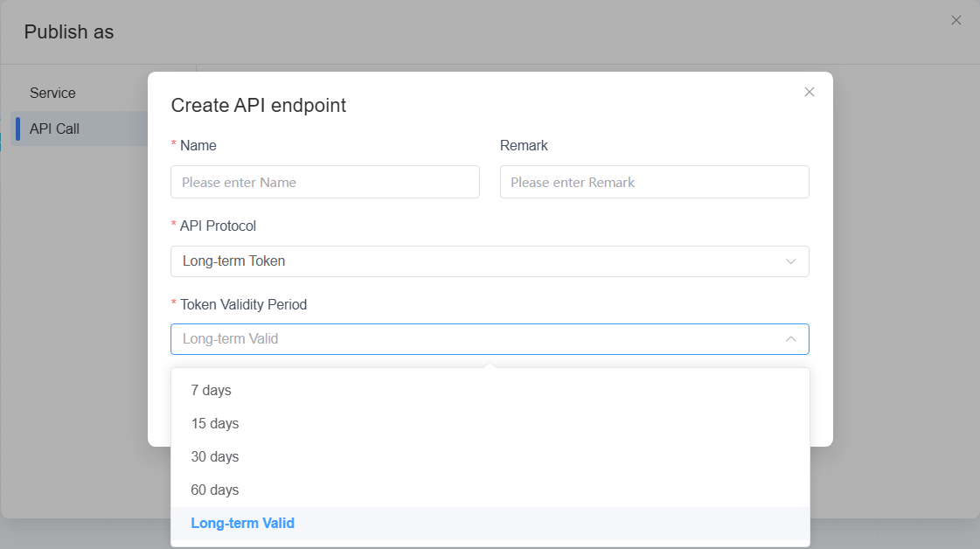
Task: Click the Name input field
Action: tap(325, 182)
